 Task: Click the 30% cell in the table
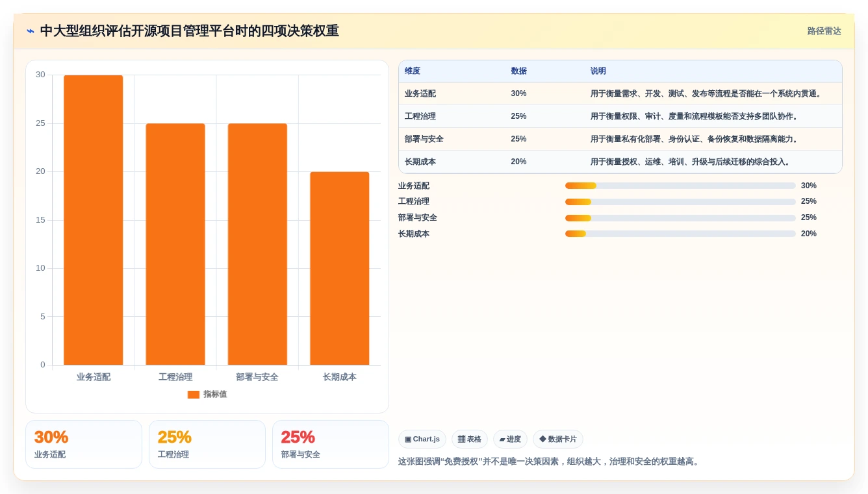click(518, 93)
